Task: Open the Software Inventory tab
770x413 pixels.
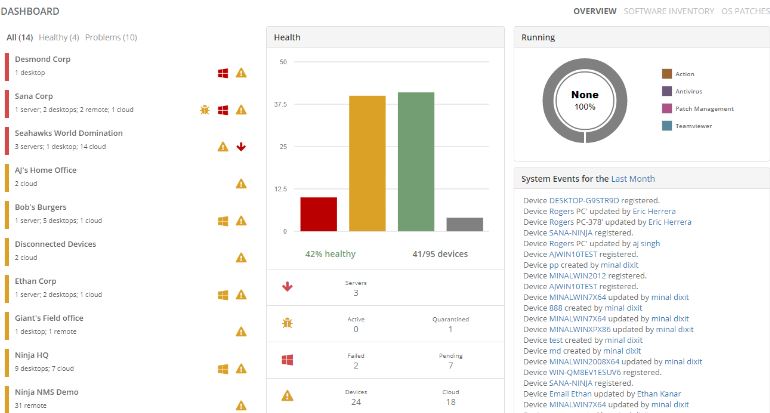Action: (x=669, y=11)
